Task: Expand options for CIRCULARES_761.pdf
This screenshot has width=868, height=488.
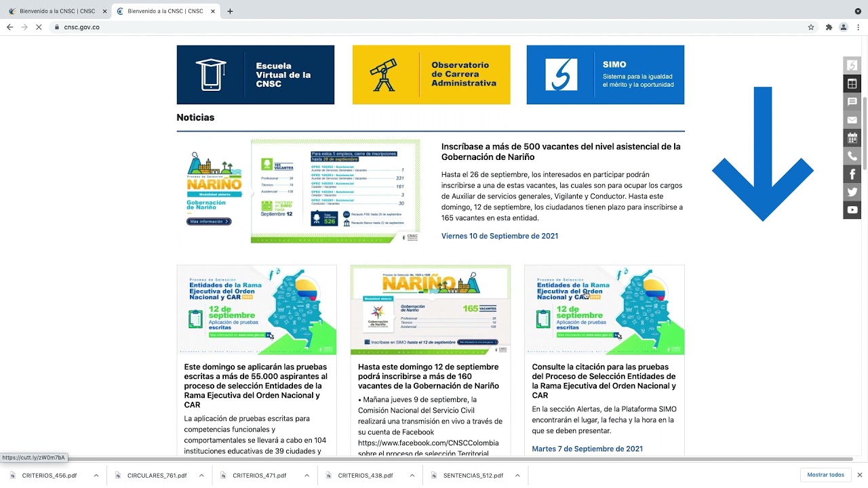Action: (x=201, y=476)
